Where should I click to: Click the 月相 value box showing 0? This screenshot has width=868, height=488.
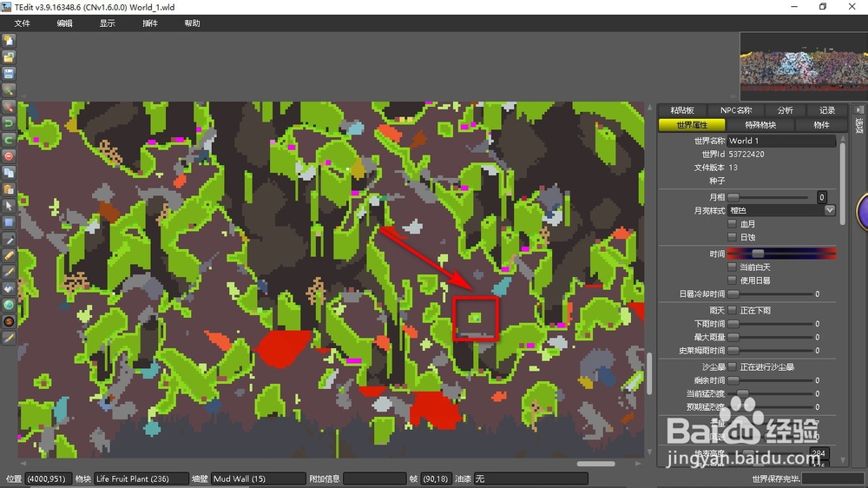(821, 197)
